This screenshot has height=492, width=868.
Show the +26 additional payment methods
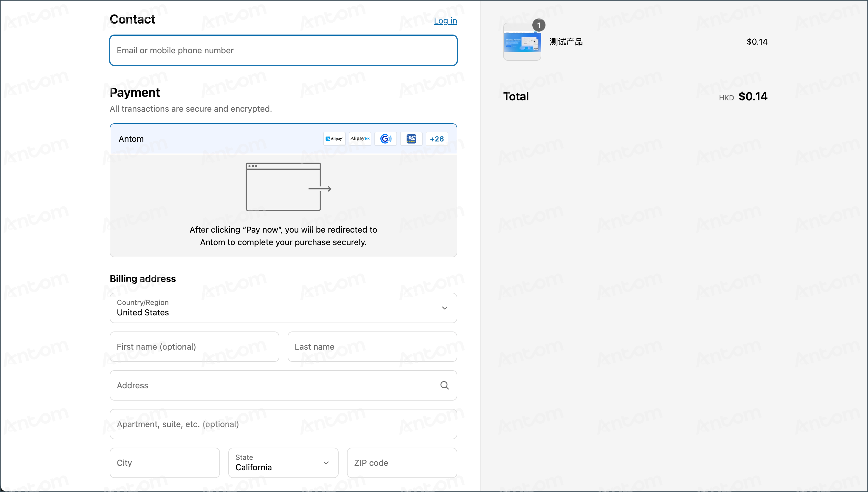point(437,139)
